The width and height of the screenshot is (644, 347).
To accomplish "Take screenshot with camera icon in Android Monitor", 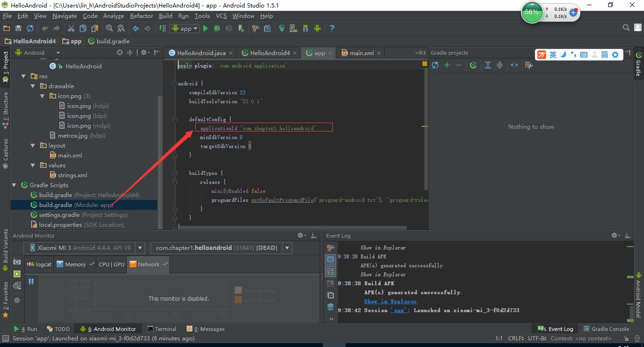I will pos(17,262).
